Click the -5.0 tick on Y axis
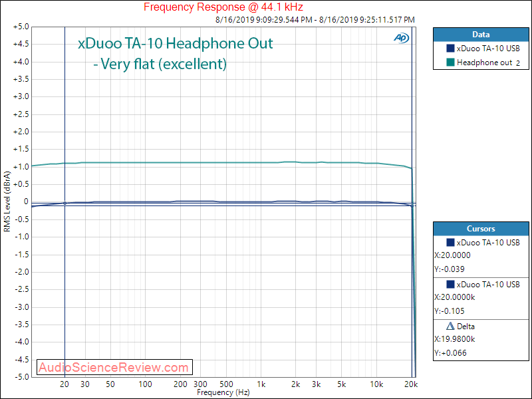 pyautogui.click(x=22, y=377)
